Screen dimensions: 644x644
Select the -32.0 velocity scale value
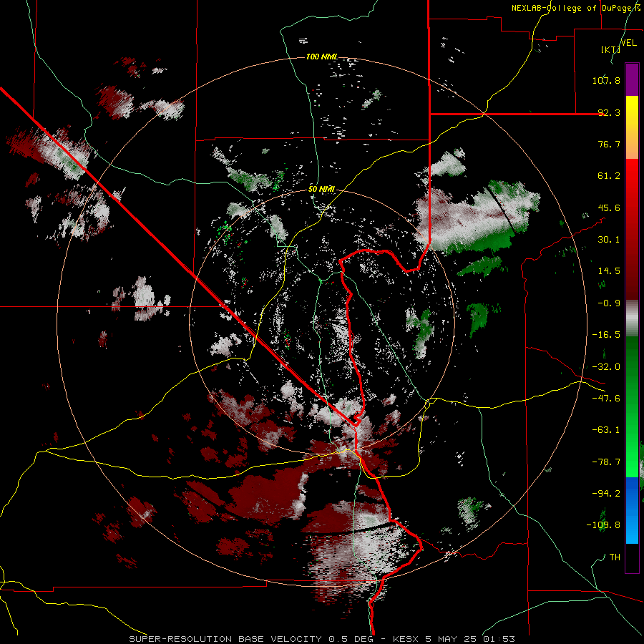[606, 367]
